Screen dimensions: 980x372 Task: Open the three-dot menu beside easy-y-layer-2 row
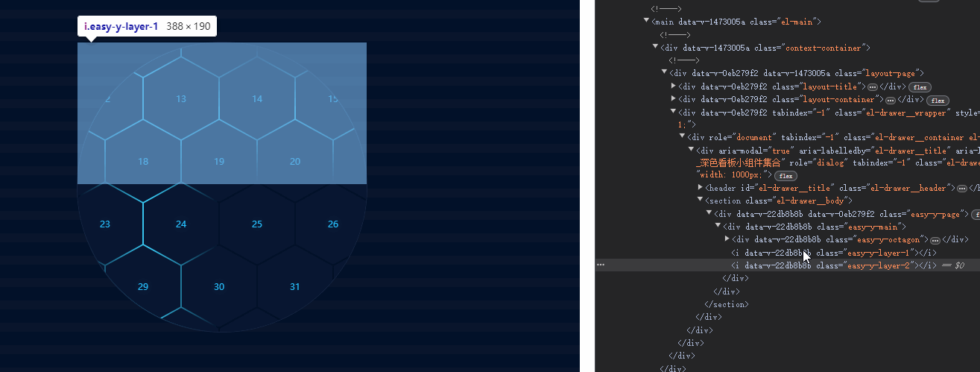pyautogui.click(x=601, y=265)
